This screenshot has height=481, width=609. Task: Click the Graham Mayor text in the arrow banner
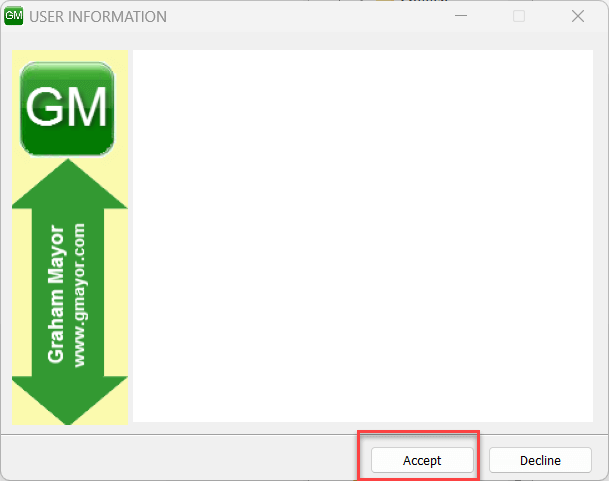pos(56,294)
